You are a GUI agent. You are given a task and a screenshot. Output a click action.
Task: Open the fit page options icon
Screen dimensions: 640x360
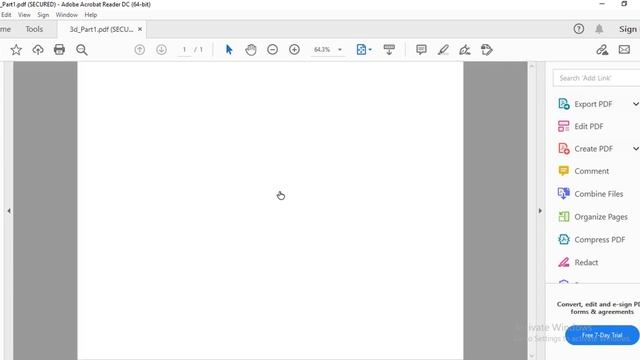pyautogui.click(x=364, y=50)
